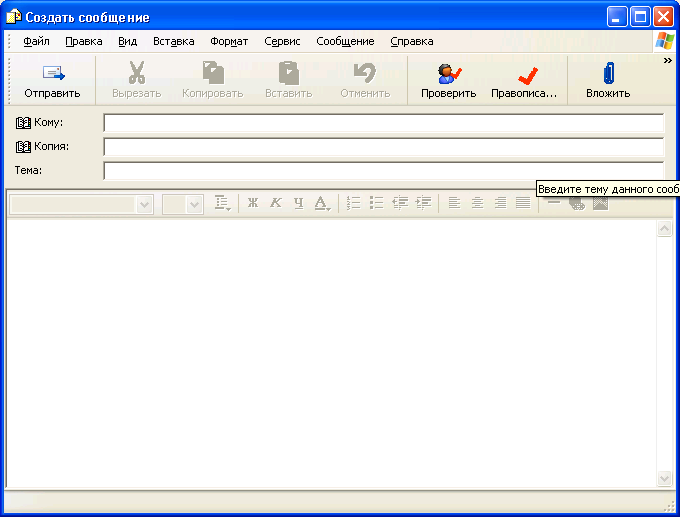Insert hyperlink globe icon

(x=577, y=203)
